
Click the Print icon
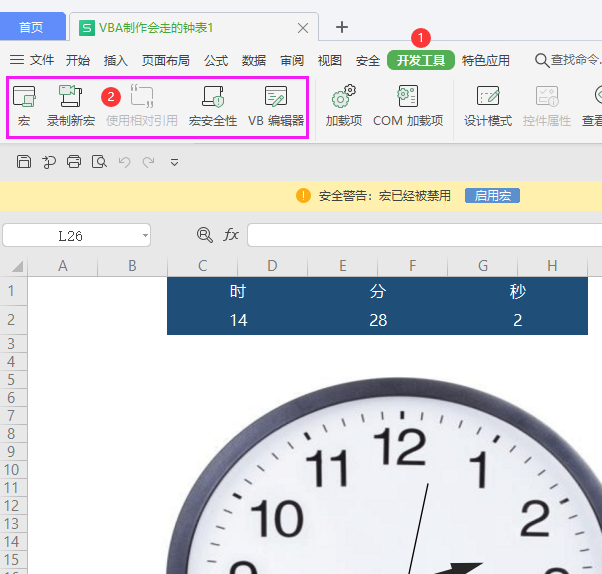(74, 162)
